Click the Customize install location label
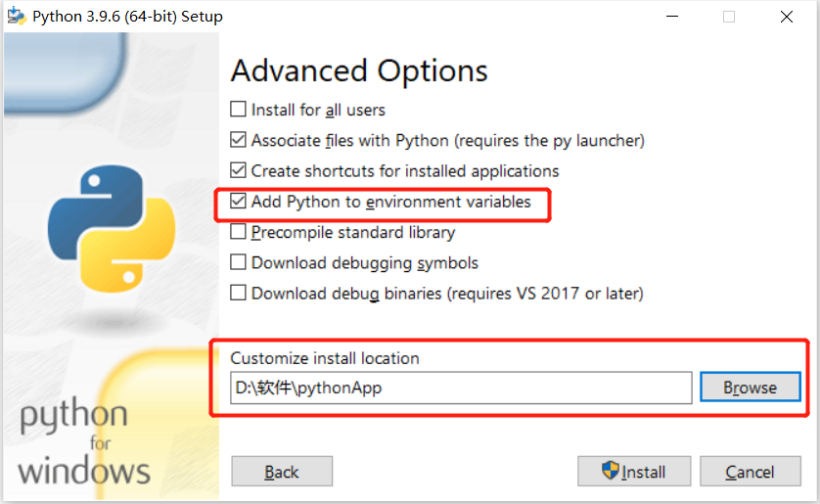This screenshot has width=820, height=504. (x=325, y=358)
